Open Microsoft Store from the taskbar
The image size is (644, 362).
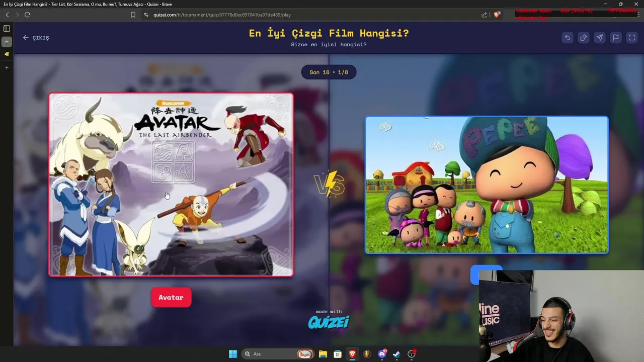pyautogui.click(x=338, y=354)
